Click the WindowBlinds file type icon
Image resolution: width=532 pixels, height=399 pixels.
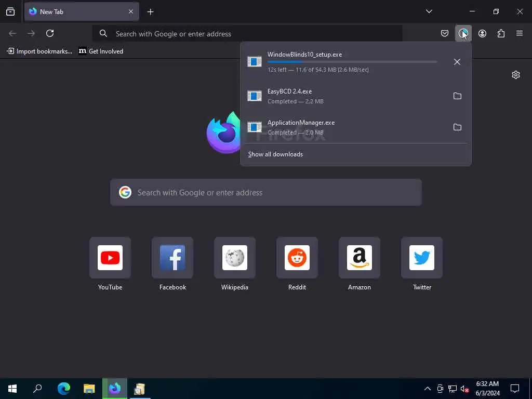(255, 62)
